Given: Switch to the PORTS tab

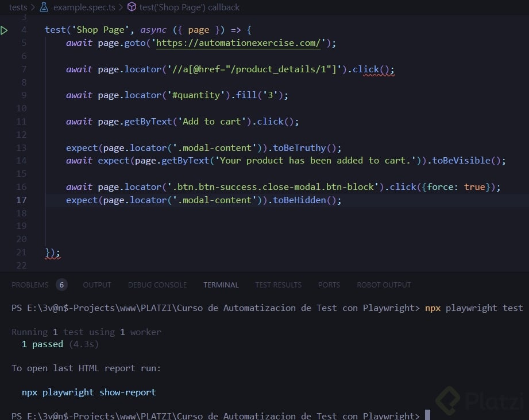Looking at the screenshot, I should [x=329, y=285].
